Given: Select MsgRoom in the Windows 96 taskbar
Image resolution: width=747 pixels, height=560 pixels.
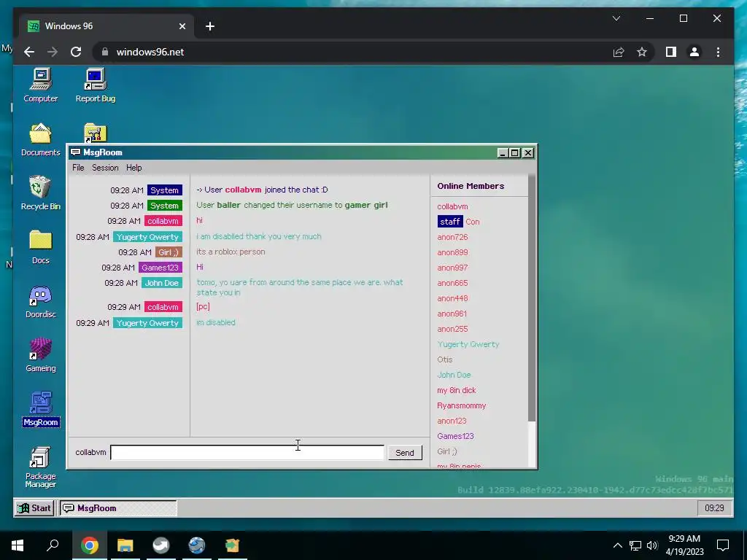Looking at the screenshot, I should 118,508.
